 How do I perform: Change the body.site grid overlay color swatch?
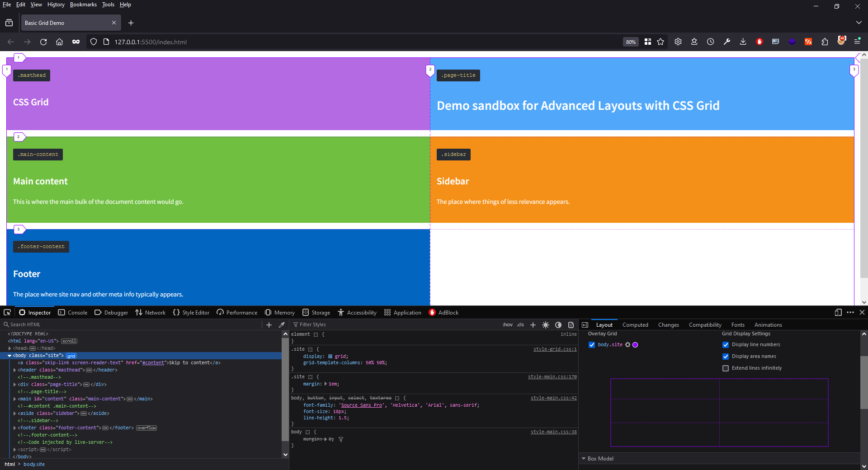pyautogui.click(x=635, y=345)
